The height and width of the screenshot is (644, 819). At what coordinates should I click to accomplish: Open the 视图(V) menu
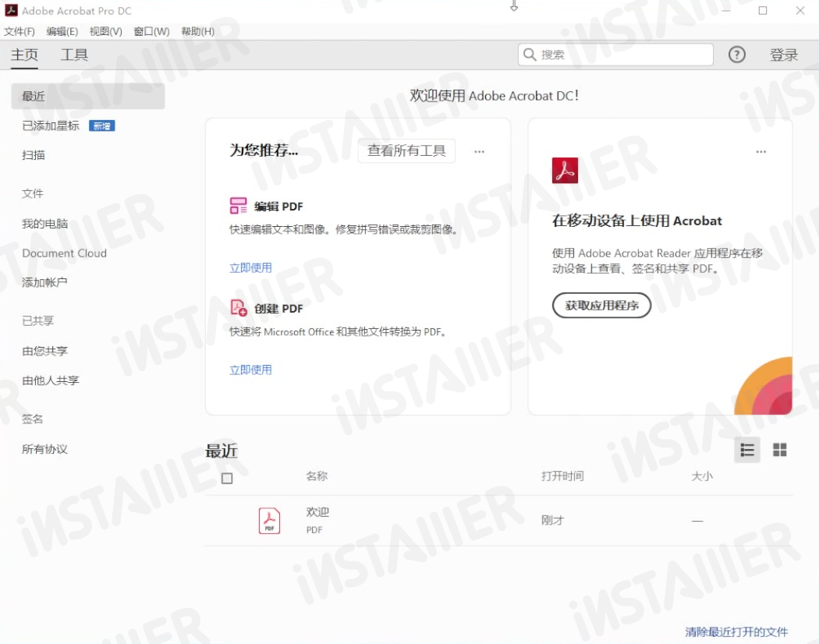point(105,31)
